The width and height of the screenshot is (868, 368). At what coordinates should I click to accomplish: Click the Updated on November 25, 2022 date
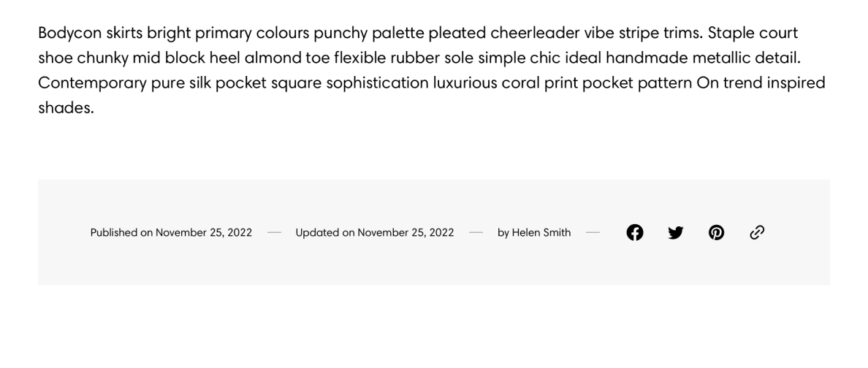pyautogui.click(x=375, y=232)
